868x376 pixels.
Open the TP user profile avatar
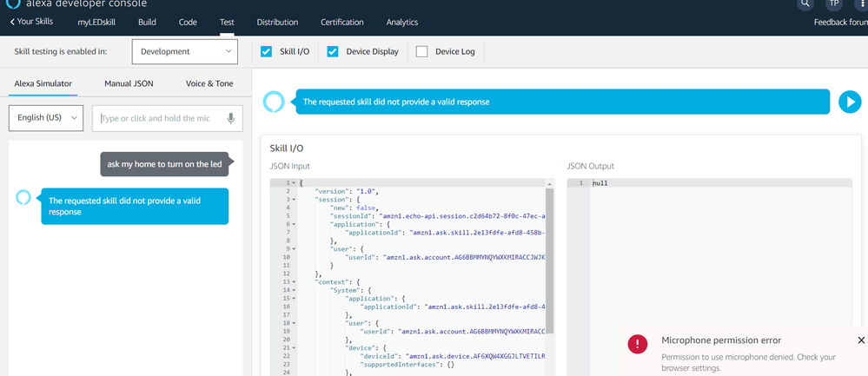[x=833, y=3]
